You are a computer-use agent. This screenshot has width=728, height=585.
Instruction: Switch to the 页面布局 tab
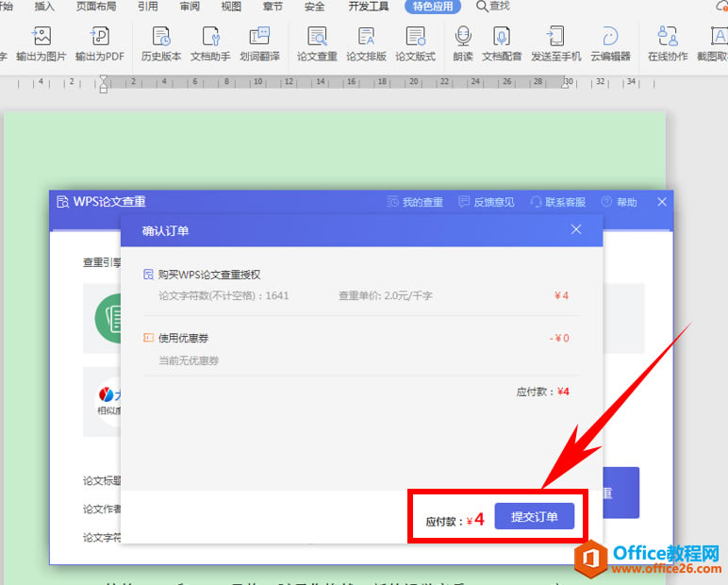98,7
